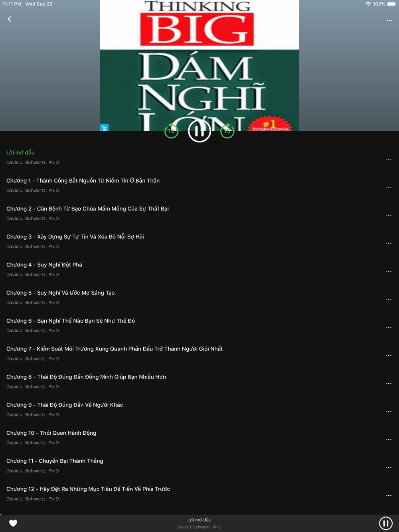Image resolution: width=399 pixels, height=532 pixels.
Task: Pause using the bottom bar mini-player button
Action: point(386,523)
